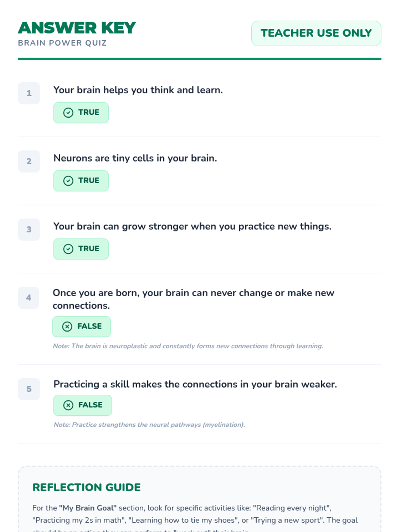Select the number 3 badge
This screenshot has height=532, width=399.
(x=29, y=229)
